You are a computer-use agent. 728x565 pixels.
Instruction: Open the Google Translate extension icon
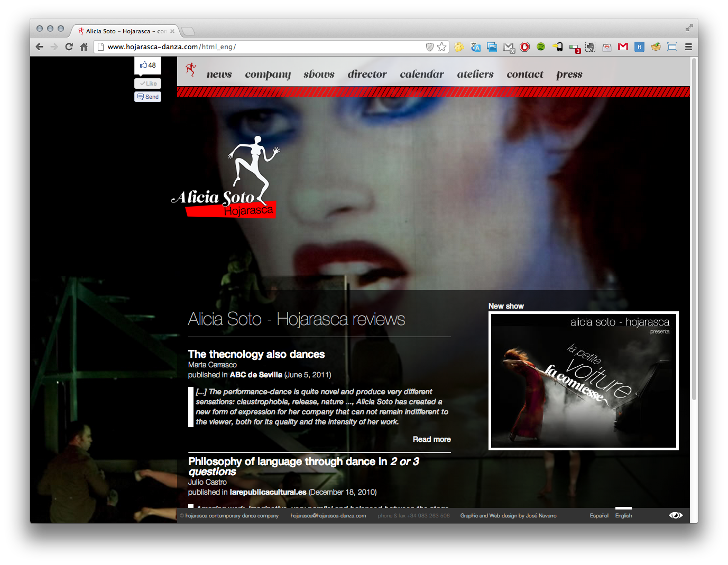[476, 47]
